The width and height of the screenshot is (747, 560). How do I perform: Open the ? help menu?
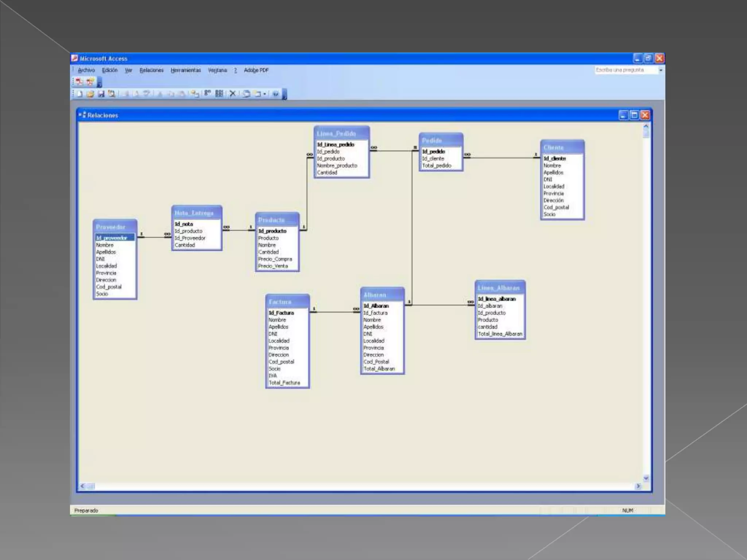(236, 70)
